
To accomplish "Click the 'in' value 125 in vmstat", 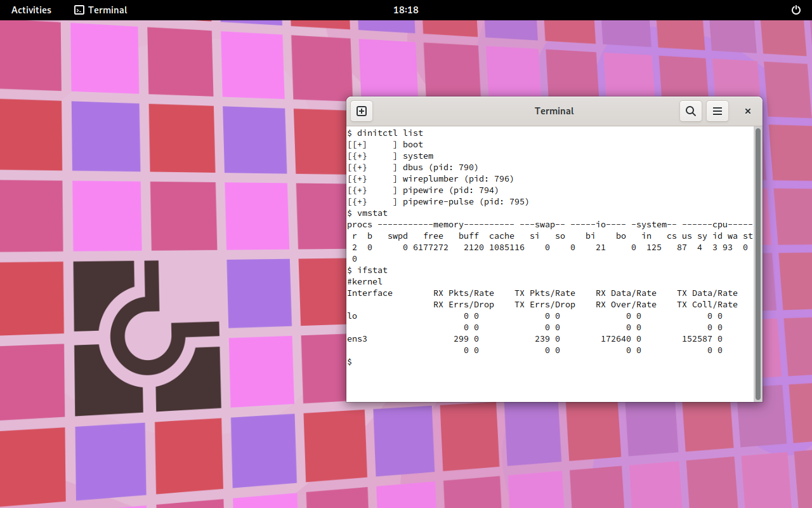I will pyautogui.click(x=654, y=248).
